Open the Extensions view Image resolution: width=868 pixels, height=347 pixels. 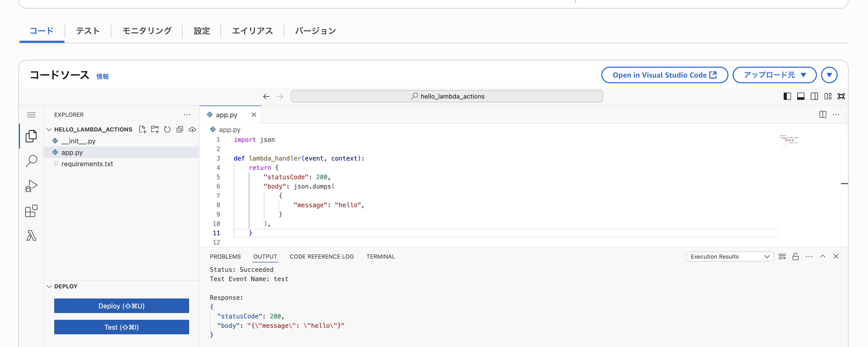click(31, 211)
